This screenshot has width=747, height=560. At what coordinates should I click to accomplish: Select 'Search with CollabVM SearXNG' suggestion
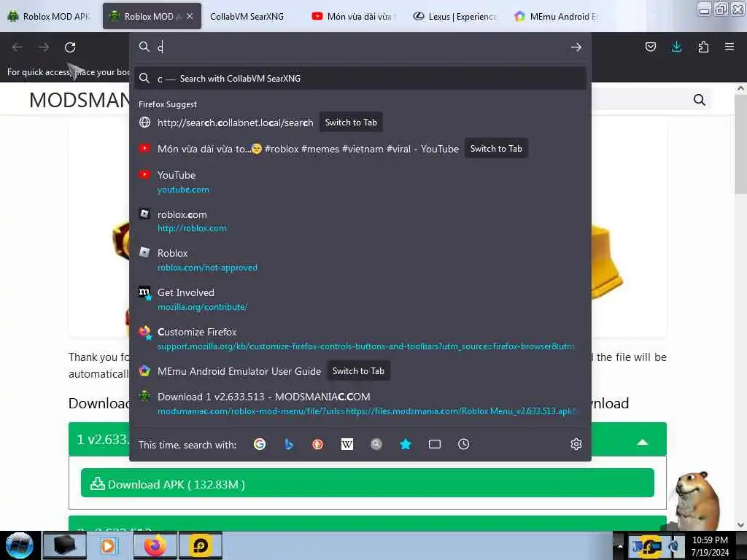tap(360, 78)
